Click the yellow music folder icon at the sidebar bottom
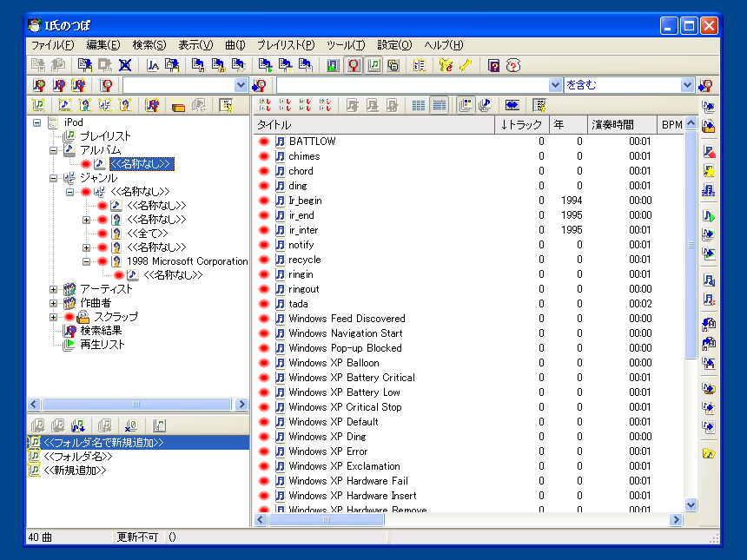Viewport: 747px width, 560px height. 709,453
